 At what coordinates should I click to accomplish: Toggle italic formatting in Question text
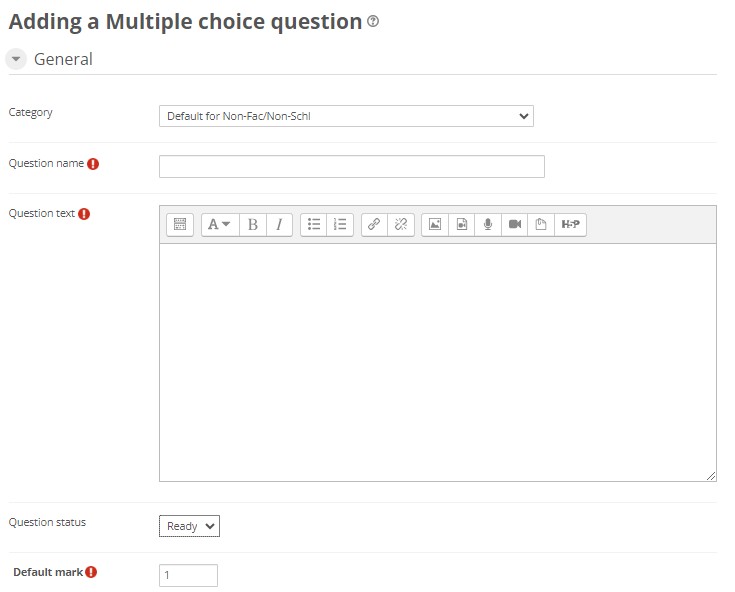coord(279,225)
